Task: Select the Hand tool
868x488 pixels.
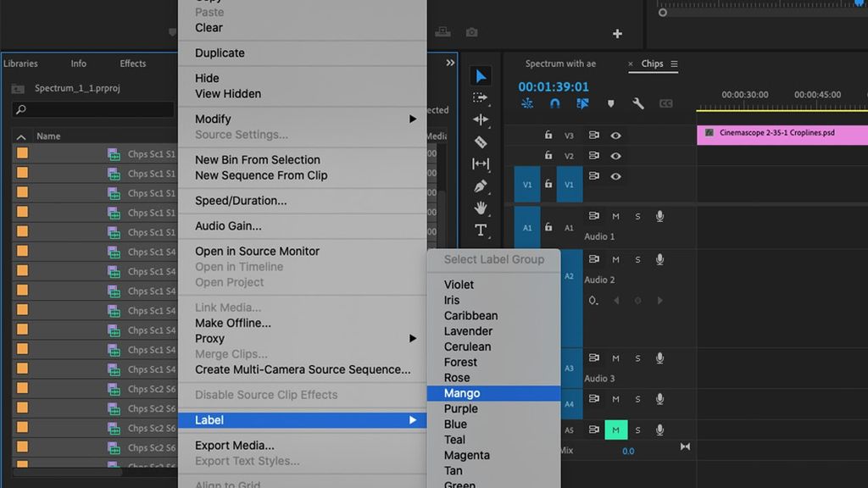Action: coord(481,206)
